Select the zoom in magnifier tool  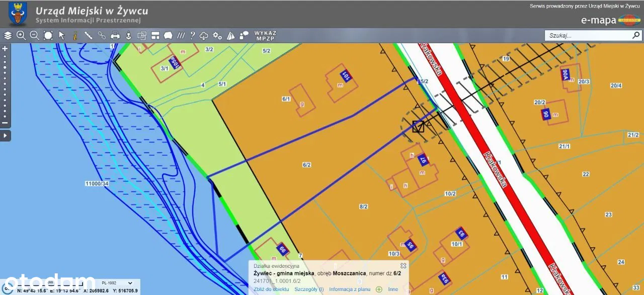[21, 35]
